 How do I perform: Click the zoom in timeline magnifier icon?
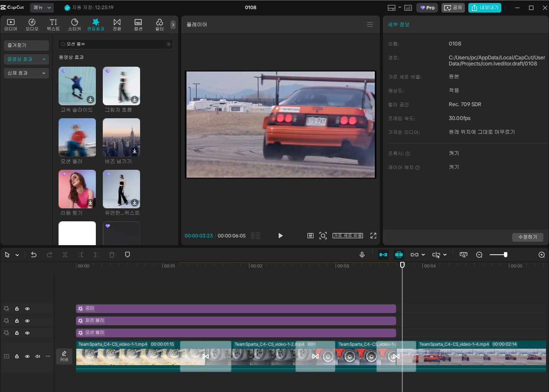click(541, 255)
